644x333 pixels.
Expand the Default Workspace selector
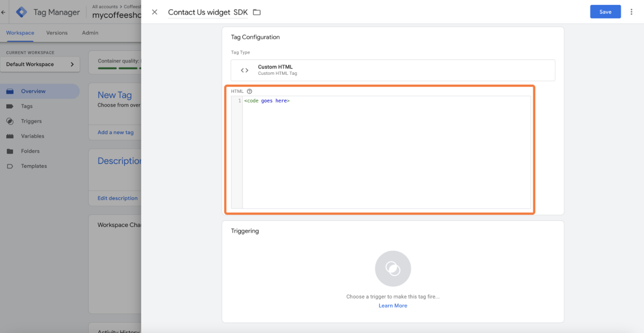tap(40, 64)
